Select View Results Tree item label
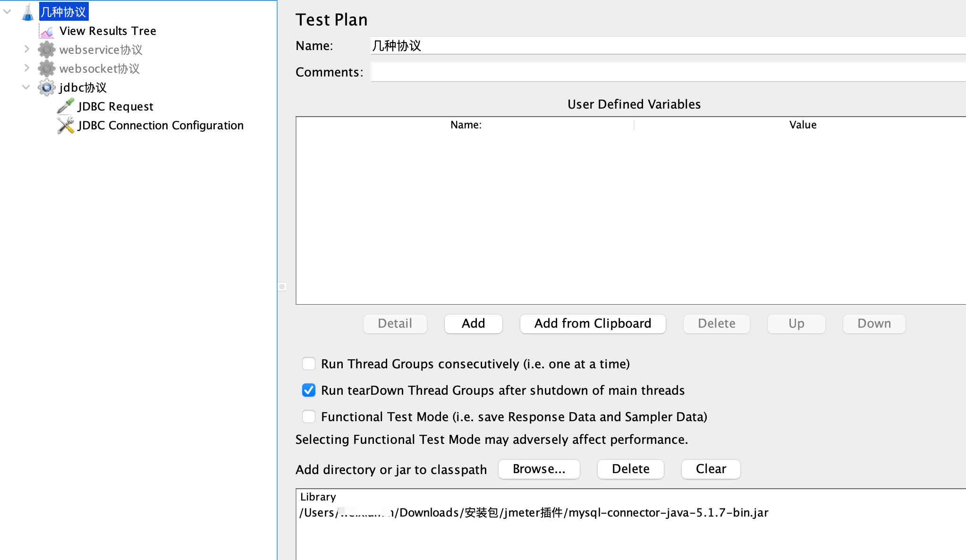 tap(108, 31)
